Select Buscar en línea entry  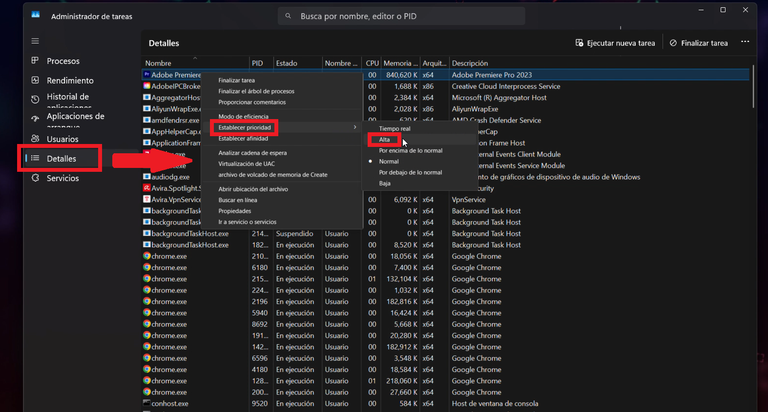tap(238, 200)
